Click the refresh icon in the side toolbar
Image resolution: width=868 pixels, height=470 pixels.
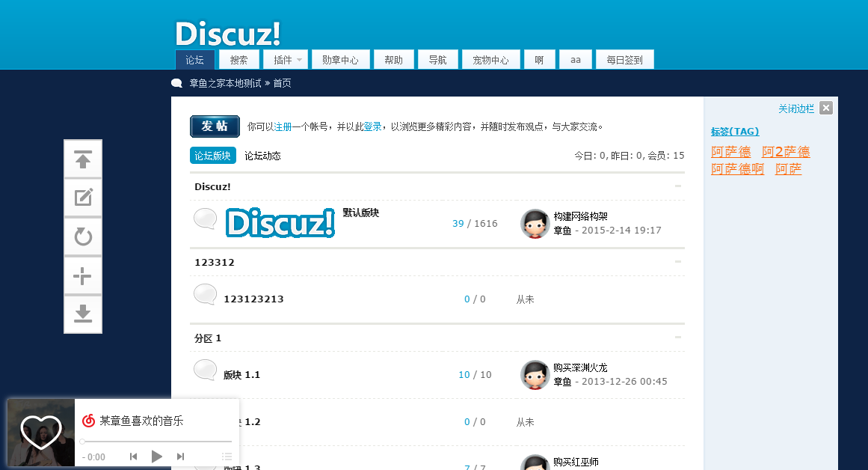point(83,236)
